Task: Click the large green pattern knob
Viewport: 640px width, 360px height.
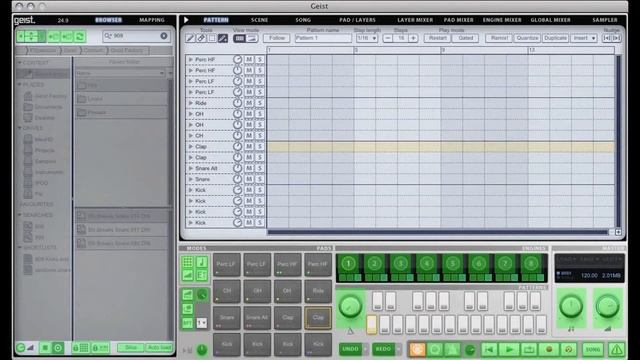Action: point(350,307)
